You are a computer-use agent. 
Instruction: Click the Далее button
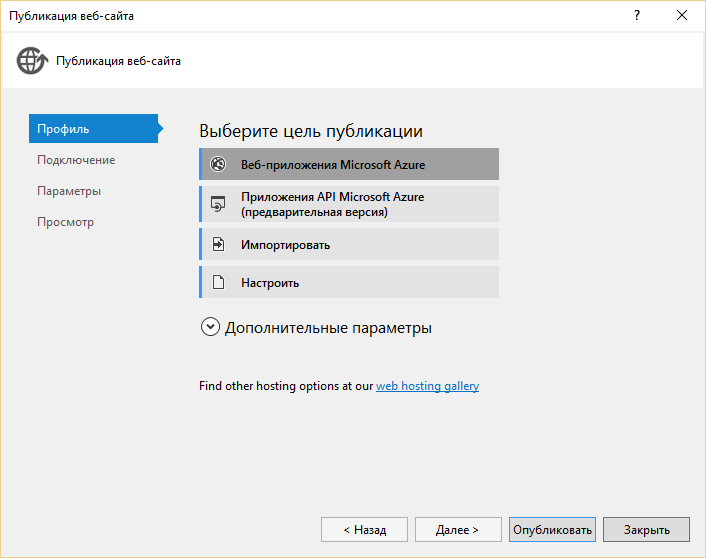pos(458,530)
